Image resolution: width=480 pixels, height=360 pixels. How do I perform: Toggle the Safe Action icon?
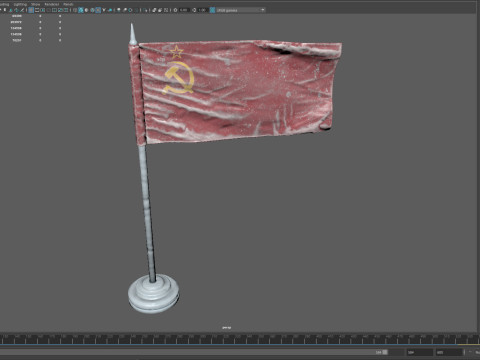click(60, 10)
